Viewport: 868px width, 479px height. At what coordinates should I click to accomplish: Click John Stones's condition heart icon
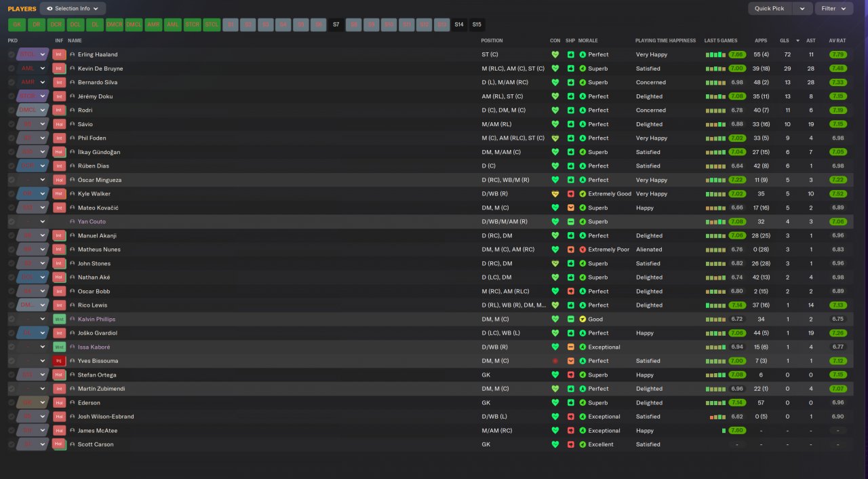(555, 263)
